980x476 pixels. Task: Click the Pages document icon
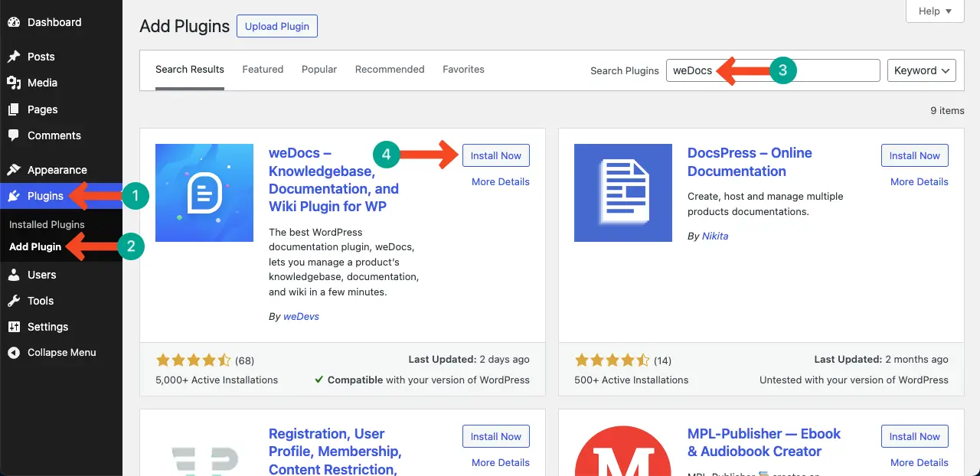(14, 109)
